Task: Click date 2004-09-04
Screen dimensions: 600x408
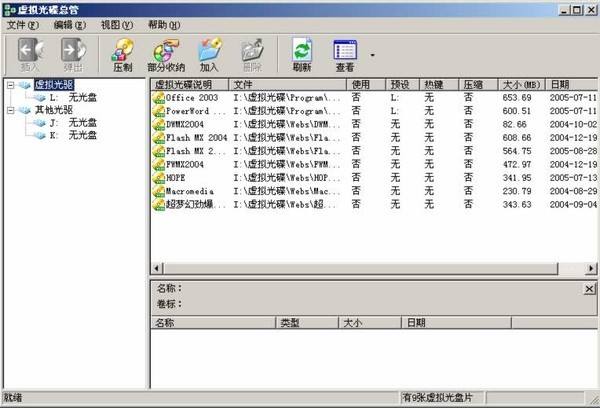Action: pyautogui.click(x=573, y=204)
